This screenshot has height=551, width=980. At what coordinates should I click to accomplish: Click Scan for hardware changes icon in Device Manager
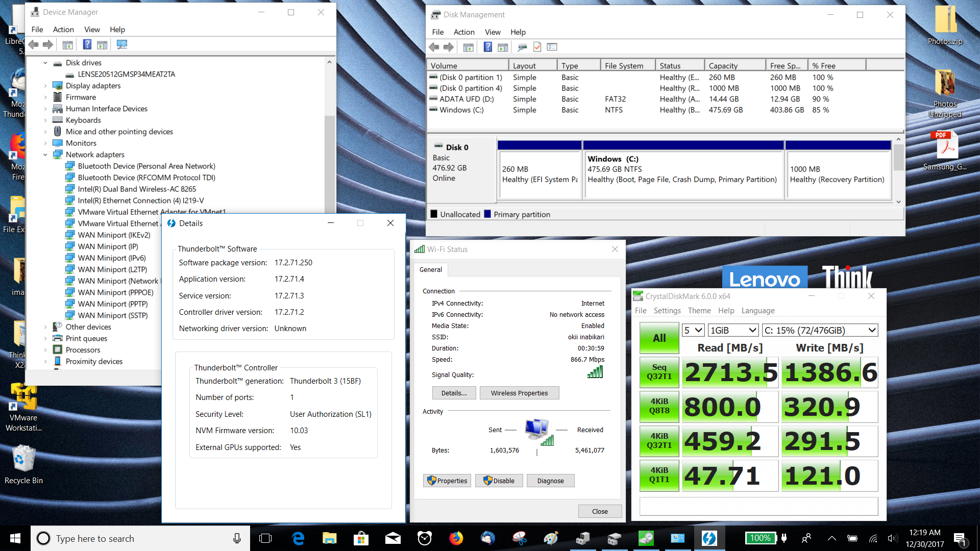click(x=121, y=45)
